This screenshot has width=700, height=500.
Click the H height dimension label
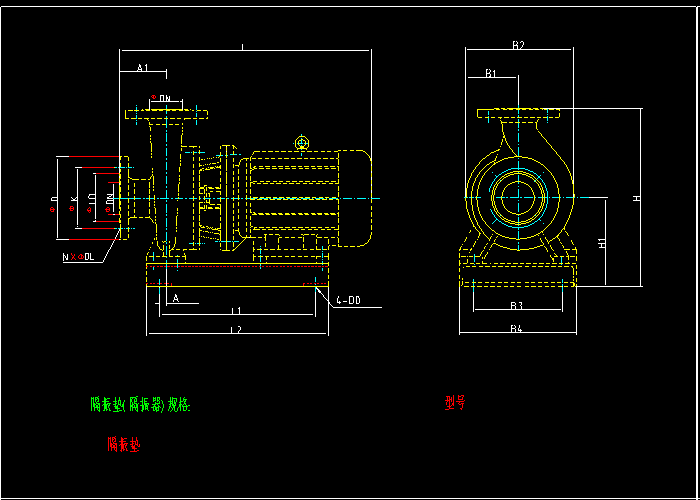(636, 199)
